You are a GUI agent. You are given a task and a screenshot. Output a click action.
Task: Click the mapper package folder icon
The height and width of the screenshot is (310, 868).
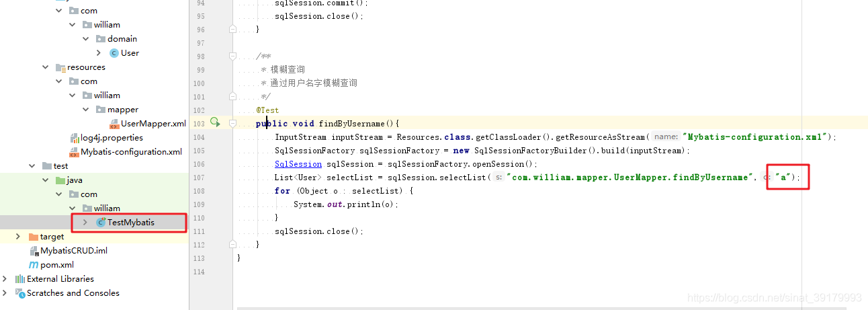pos(101,110)
